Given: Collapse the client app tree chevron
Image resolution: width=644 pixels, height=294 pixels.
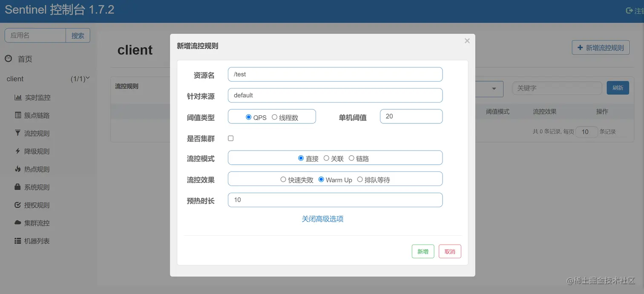Looking at the screenshot, I should (88, 78).
